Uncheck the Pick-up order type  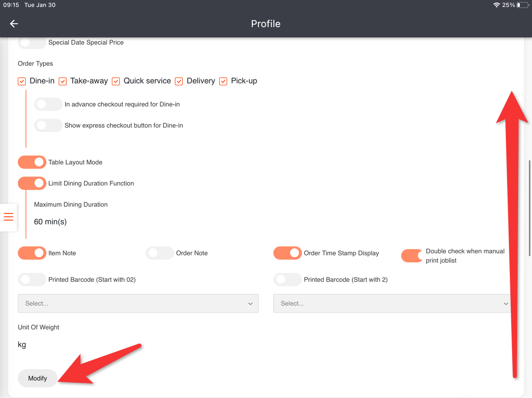pos(223,81)
